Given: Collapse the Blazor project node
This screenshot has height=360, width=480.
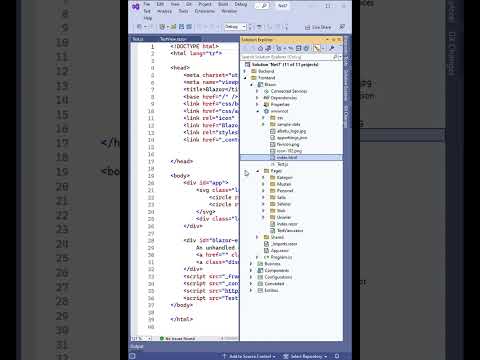Looking at the screenshot, I should point(251,84).
